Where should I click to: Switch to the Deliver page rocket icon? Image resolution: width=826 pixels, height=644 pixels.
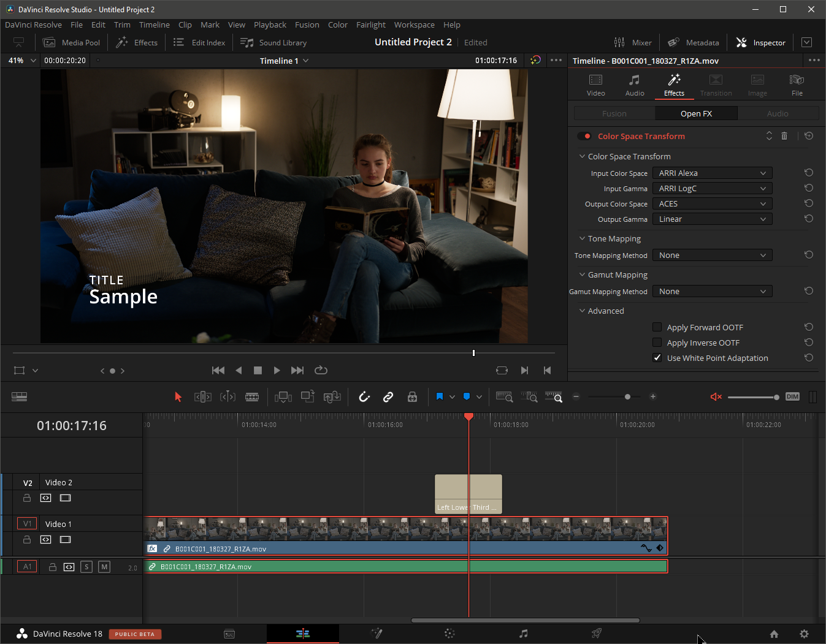[596, 634]
